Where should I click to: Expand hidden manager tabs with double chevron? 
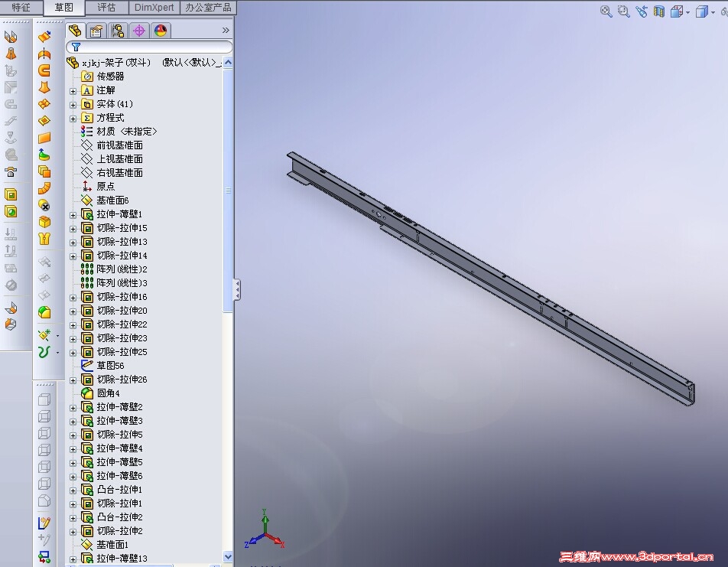[x=226, y=30]
